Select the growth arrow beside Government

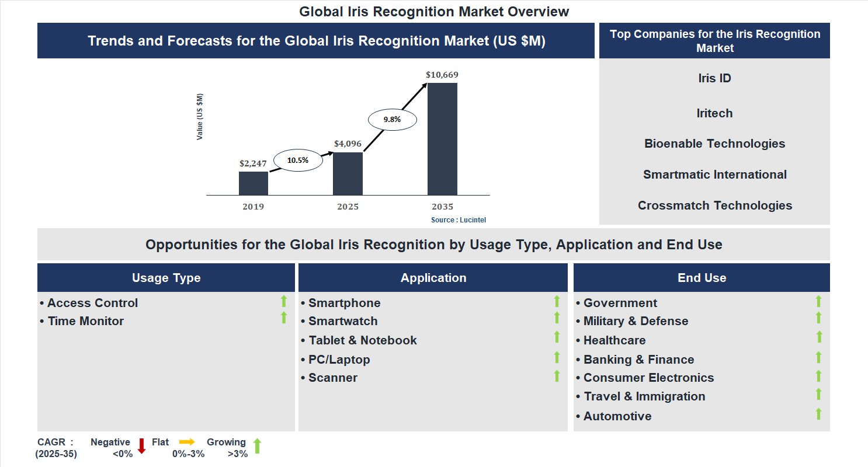[x=819, y=301]
